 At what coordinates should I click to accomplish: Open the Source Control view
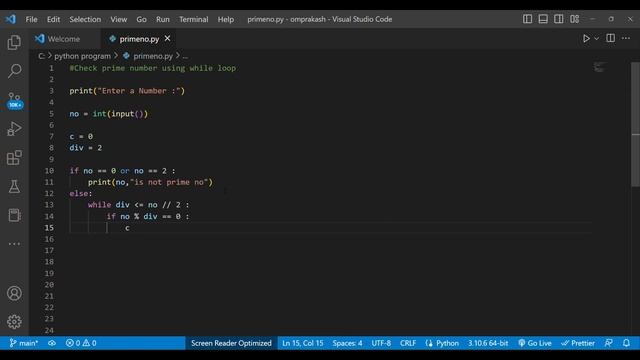[x=14, y=100]
